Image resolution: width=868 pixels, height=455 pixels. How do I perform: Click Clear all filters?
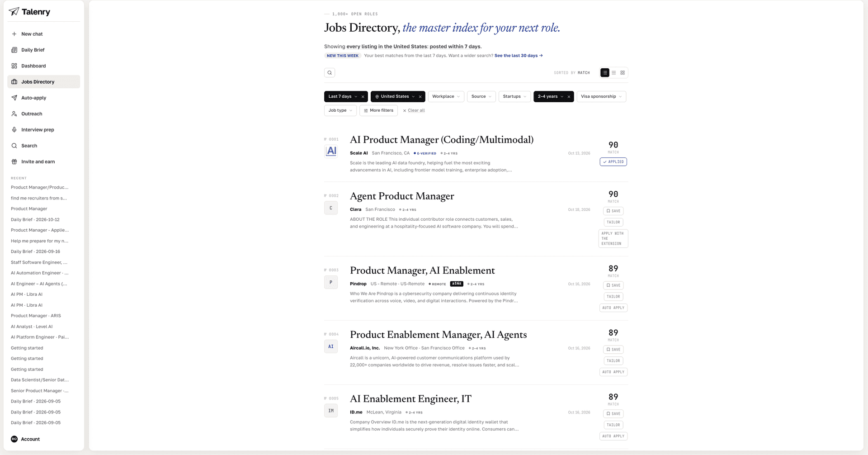(414, 110)
